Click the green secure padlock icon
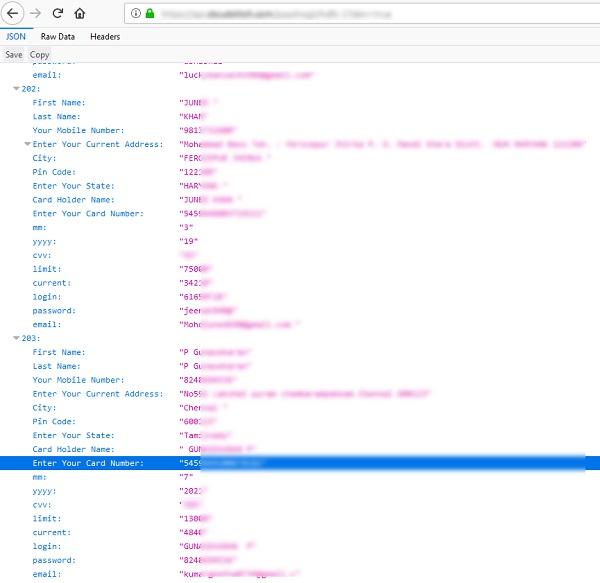 tap(150, 14)
